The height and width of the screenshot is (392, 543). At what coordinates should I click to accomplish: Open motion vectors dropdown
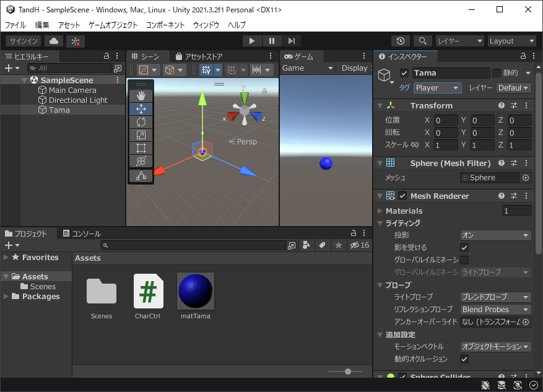coord(495,347)
